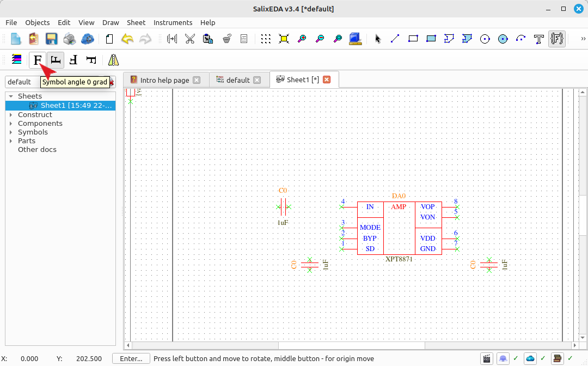The height and width of the screenshot is (366, 588).
Task: Open the Objects menu
Action: 38,22
